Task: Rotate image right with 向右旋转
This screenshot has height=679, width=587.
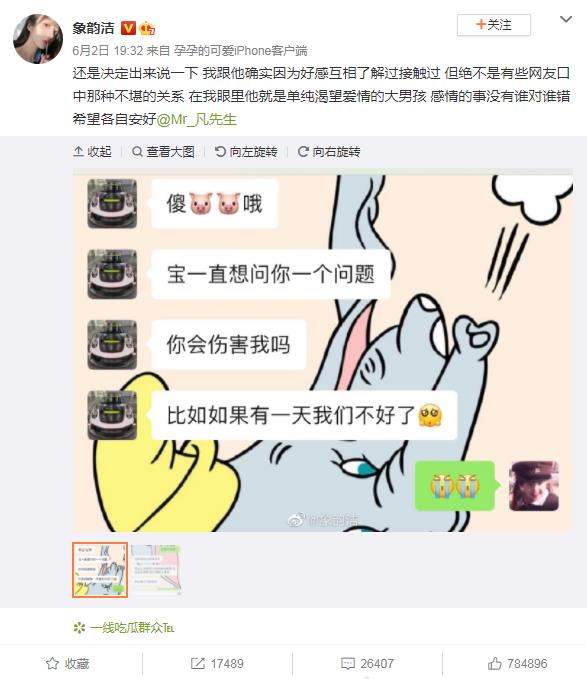Action: [x=329, y=152]
